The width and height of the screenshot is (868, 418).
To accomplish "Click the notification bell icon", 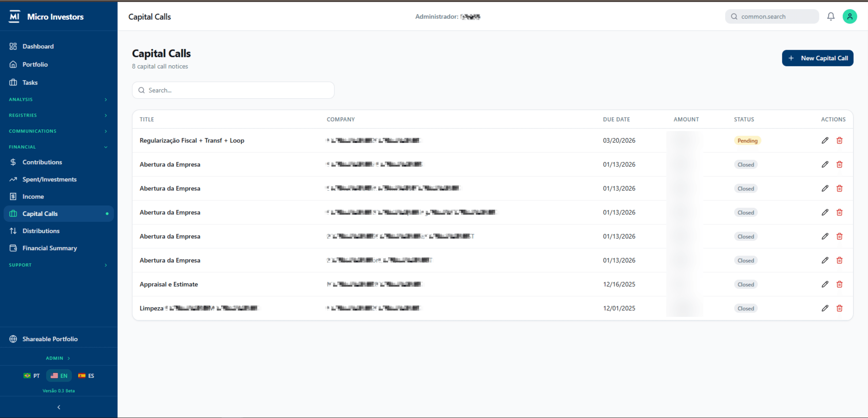I will (831, 17).
